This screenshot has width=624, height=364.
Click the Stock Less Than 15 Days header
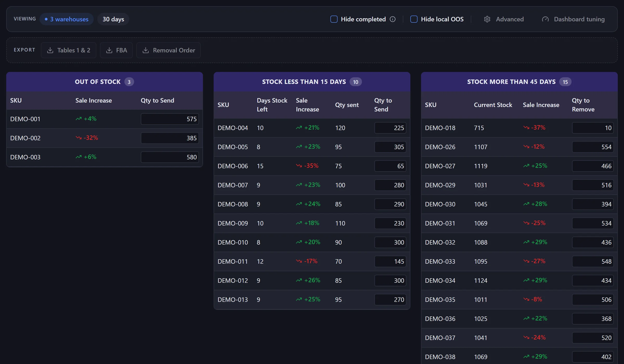point(312,82)
